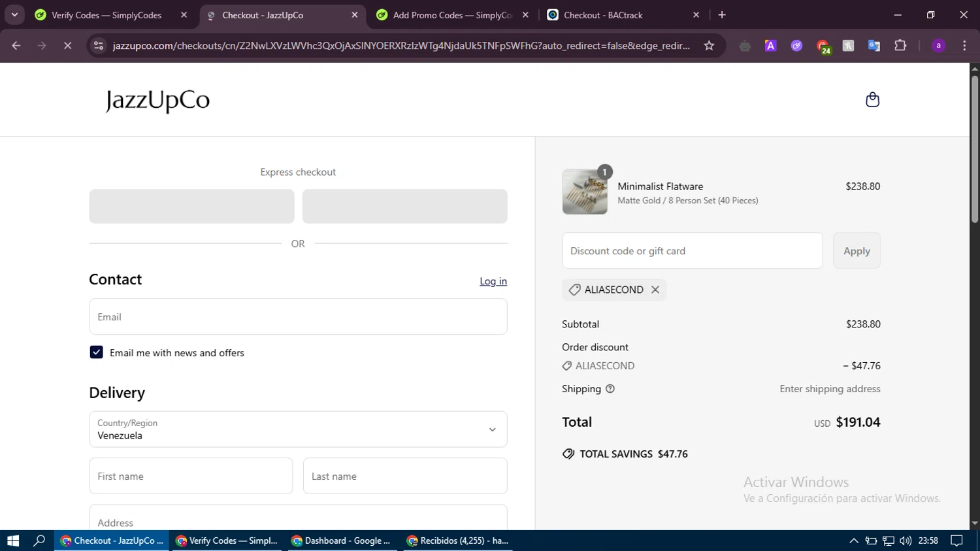
Task: Open the shopping bag cart icon
Action: [x=872, y=99]
